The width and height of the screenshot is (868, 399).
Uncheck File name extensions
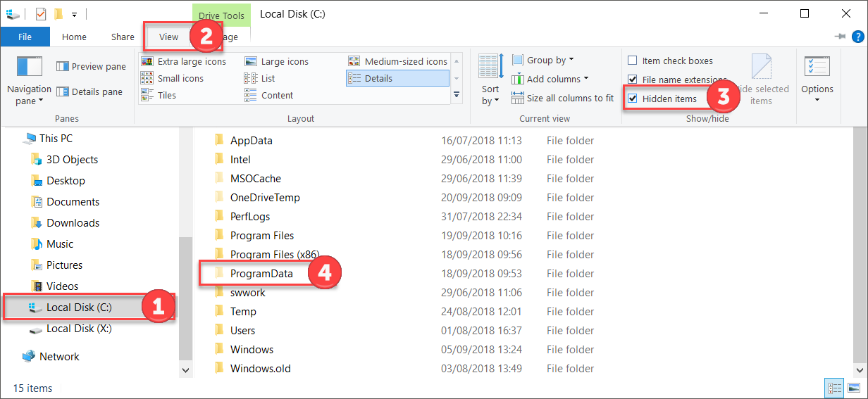633,80
